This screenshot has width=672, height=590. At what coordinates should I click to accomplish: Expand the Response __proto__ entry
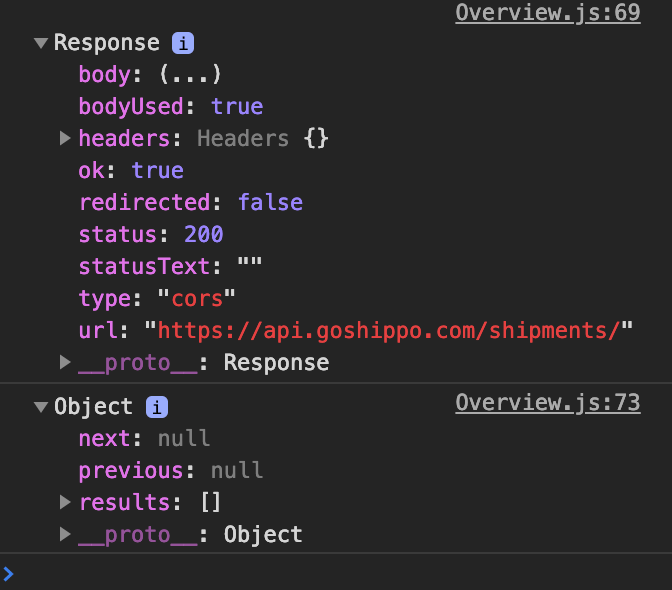point(65,362)
